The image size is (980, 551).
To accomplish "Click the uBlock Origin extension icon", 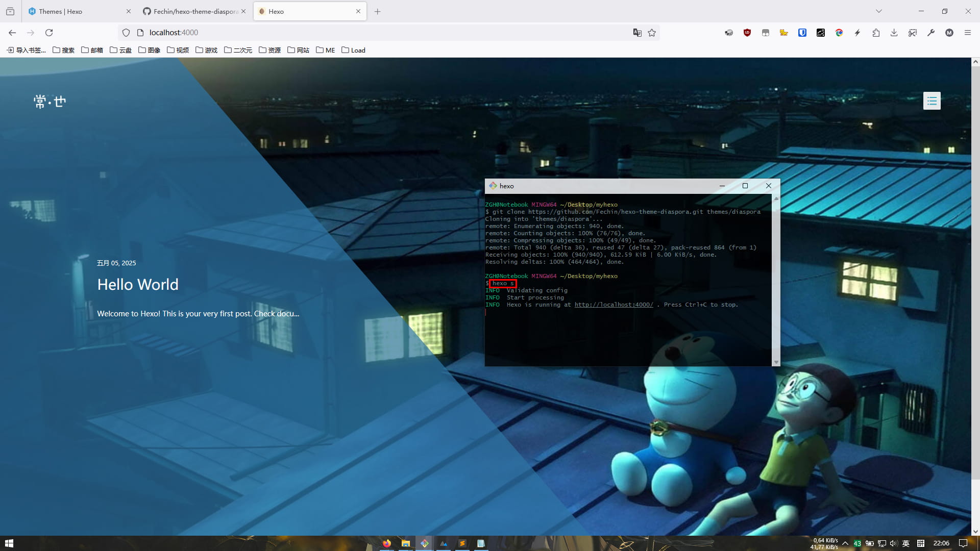I will click(747, 33).
